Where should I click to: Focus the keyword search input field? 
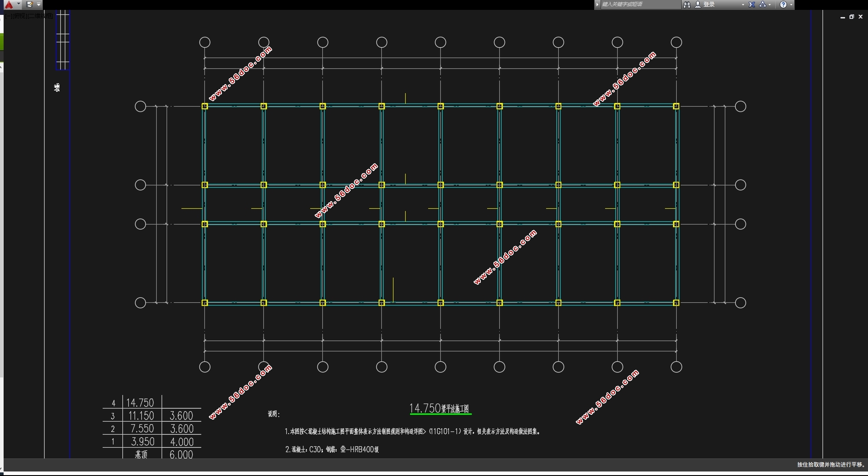pos(639,4)
